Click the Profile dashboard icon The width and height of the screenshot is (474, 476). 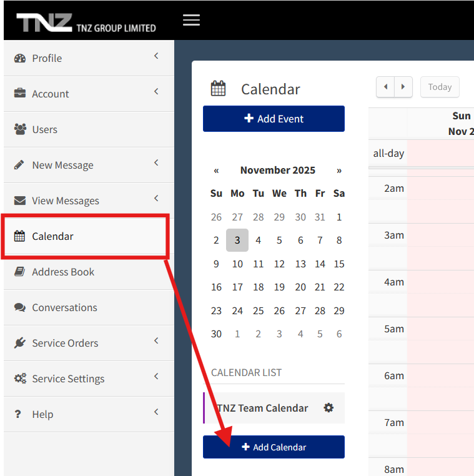pos(20,58)
